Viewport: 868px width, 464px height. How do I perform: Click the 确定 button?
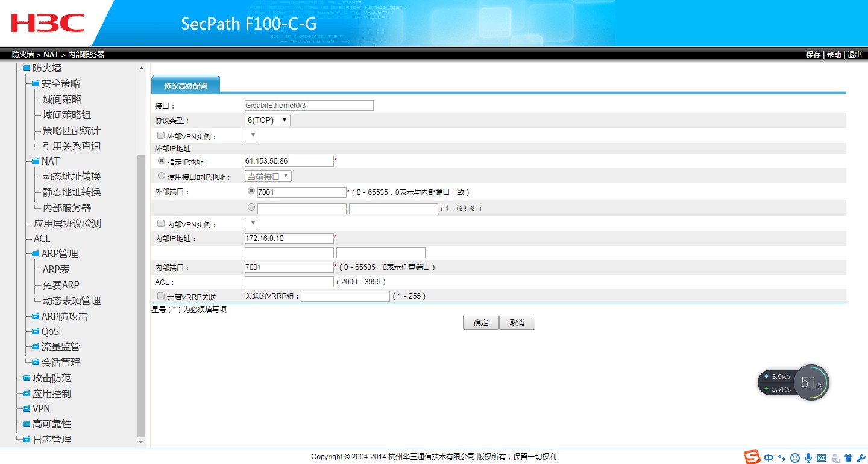tap(481, 323)
